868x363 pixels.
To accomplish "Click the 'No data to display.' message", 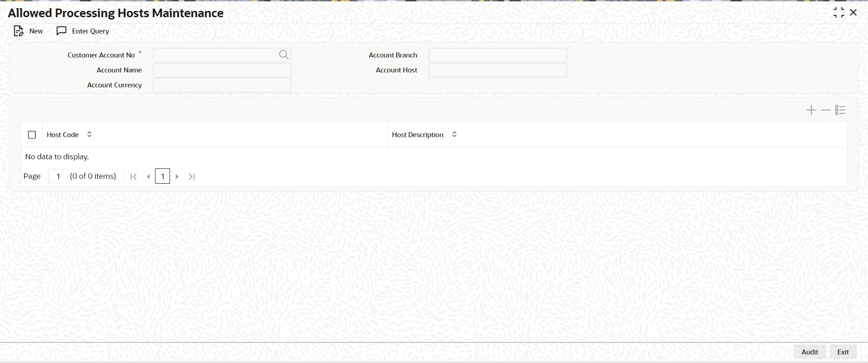I will click(x=57, y=157).
